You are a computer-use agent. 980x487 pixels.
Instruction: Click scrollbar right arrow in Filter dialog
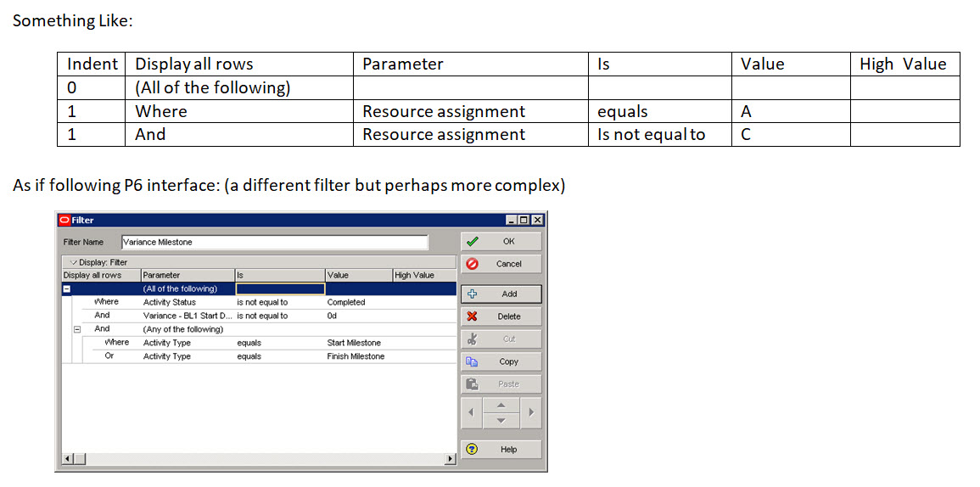click(x=450, y=460)
